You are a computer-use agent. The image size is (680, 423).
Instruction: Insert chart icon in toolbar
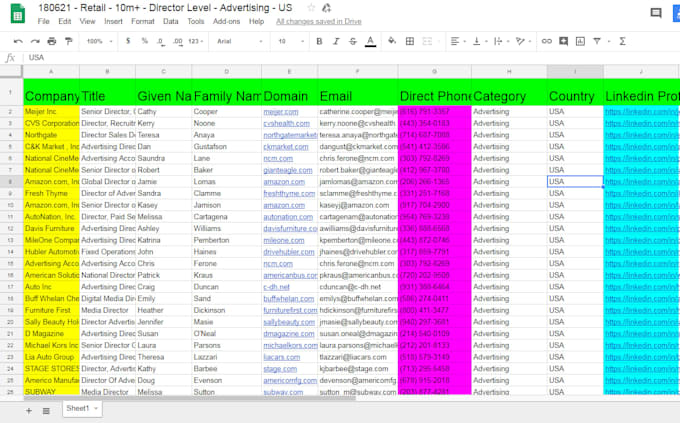click(x=580, y=41)
